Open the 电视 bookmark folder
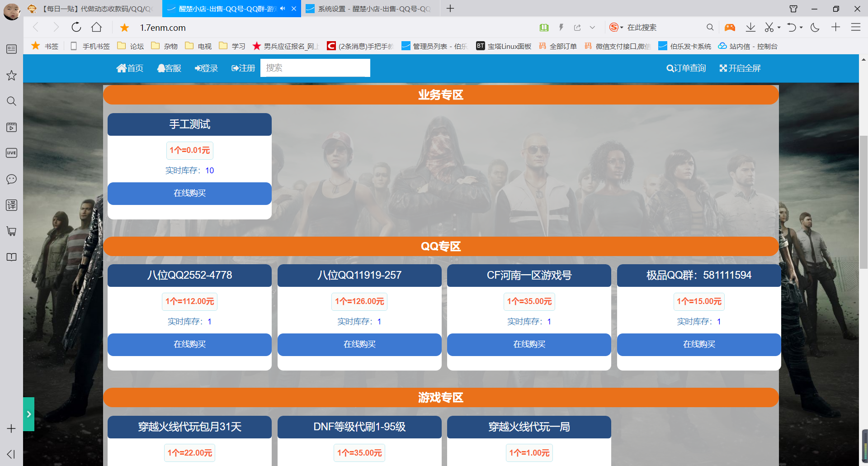 tap(198, 46)
